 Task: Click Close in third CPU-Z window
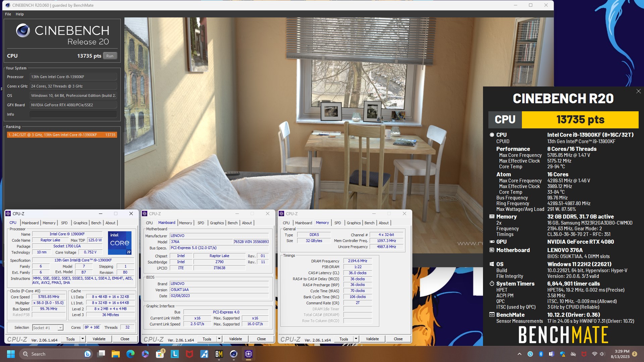(398, 339)
